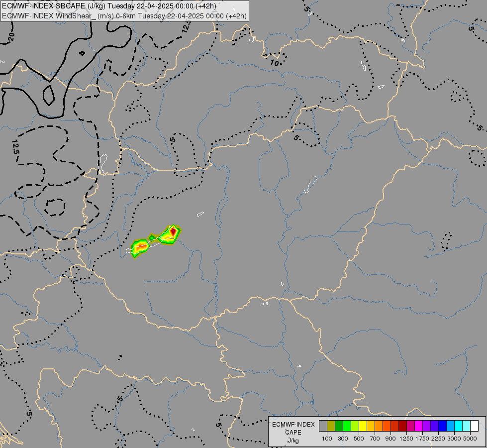Click the orange-red swatch left of the 900 tick
This screenshot has height=448, width=487.
387,426
